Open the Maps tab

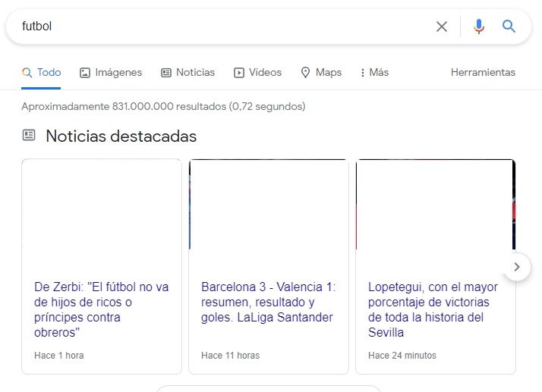(321, 73)
